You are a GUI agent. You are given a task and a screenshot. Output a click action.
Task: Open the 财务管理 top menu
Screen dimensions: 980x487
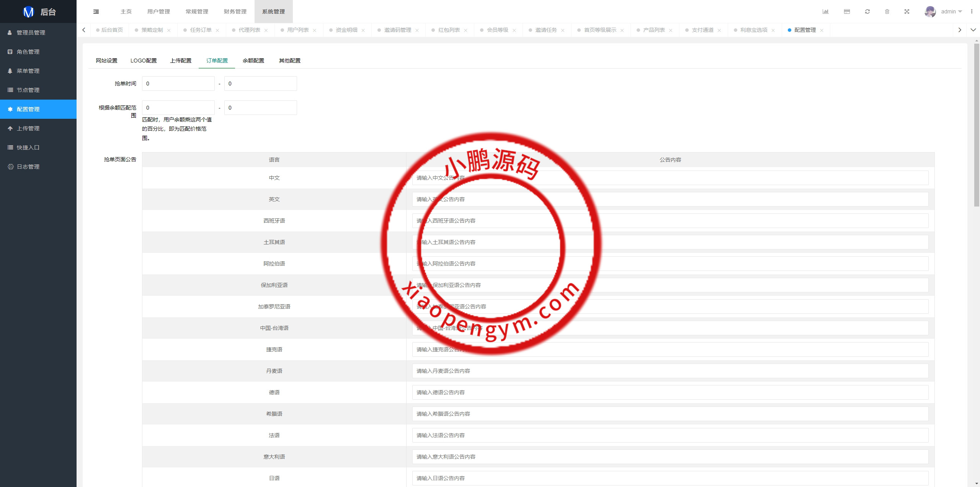[x=235, y=11]
